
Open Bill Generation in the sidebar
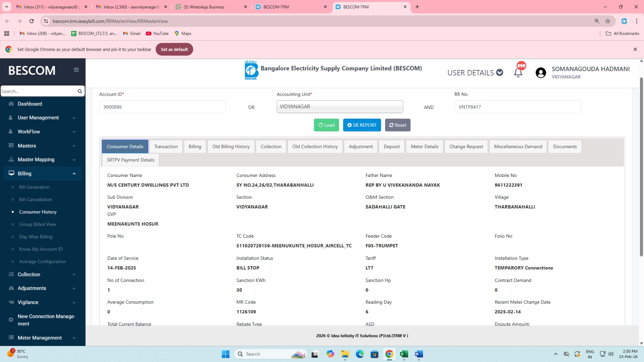(x=34, y=187)
